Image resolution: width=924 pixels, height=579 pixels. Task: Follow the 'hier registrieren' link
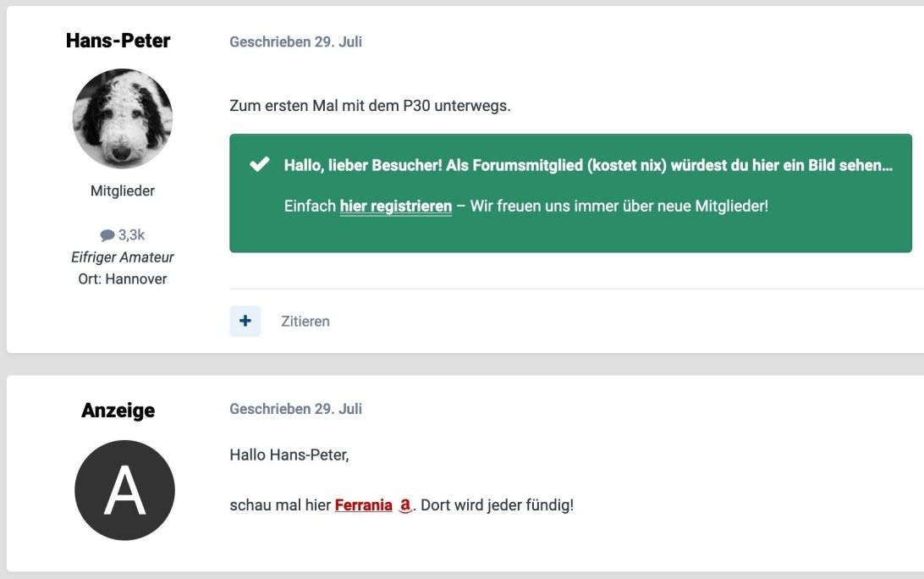(395, 206)
